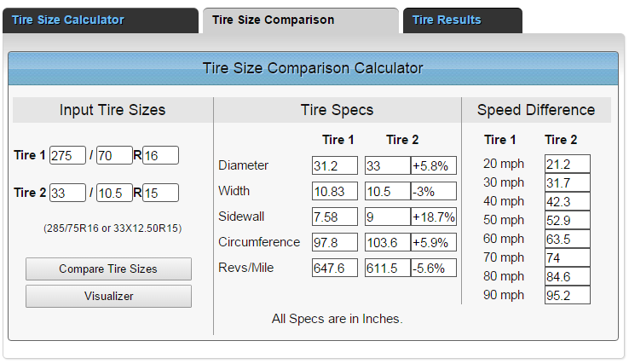
Task: Click the 60 mph Tire 2 speed box 63.5
Action: 568,239
